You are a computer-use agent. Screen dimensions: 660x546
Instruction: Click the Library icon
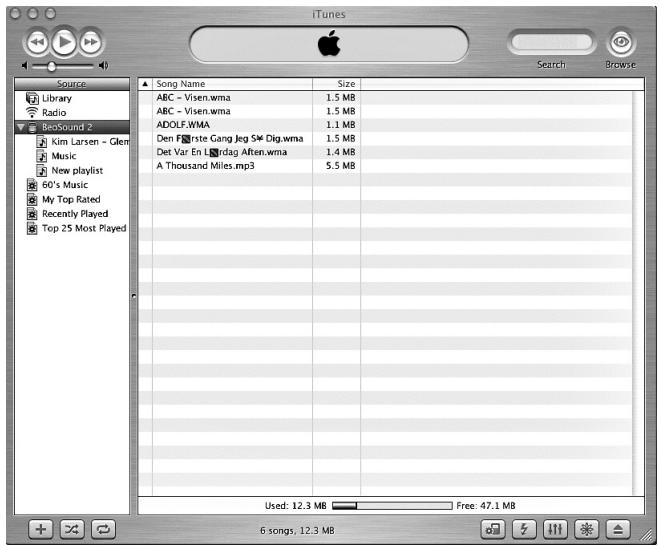click(x=32, y=99)
